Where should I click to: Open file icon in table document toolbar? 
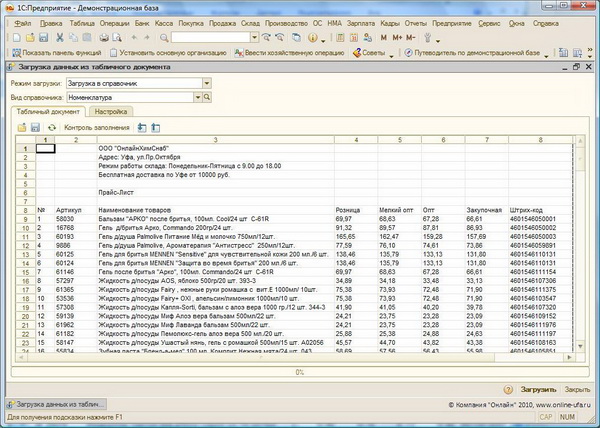click(x=22, y=127)
